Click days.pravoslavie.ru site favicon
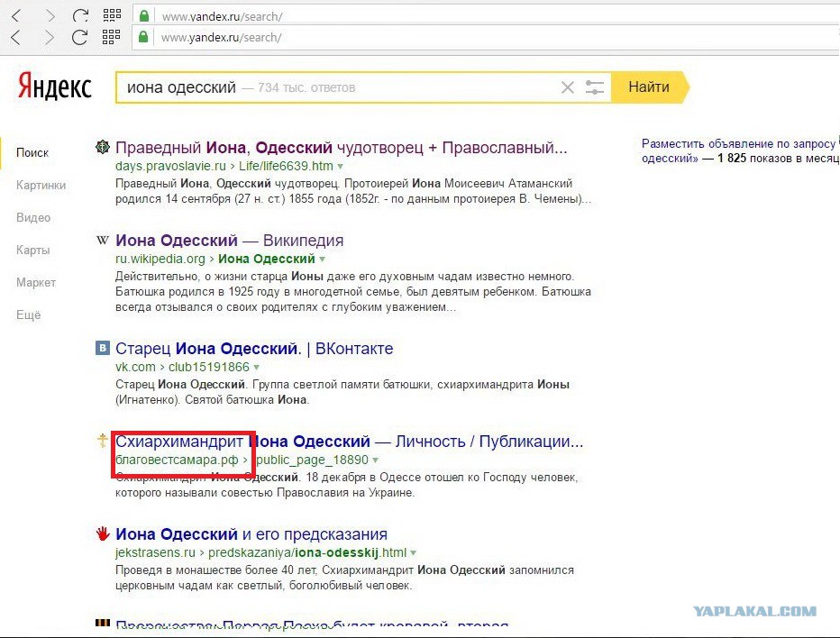The width and height of the screenshot is (840, 638). pos(103,146)
